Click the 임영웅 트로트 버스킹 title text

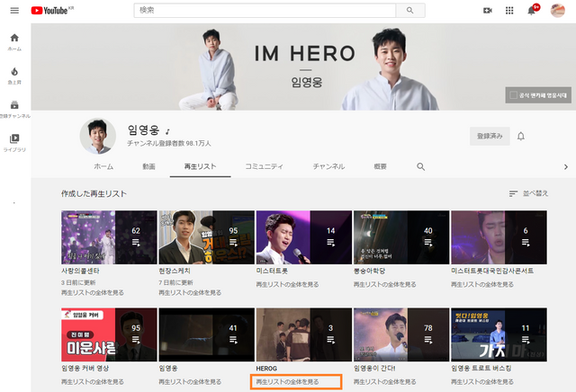point(481,368)
